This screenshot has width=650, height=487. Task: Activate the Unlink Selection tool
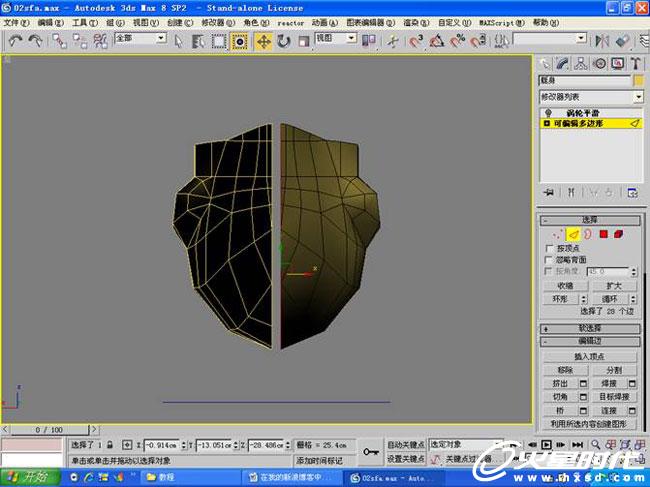coord(80,41)
